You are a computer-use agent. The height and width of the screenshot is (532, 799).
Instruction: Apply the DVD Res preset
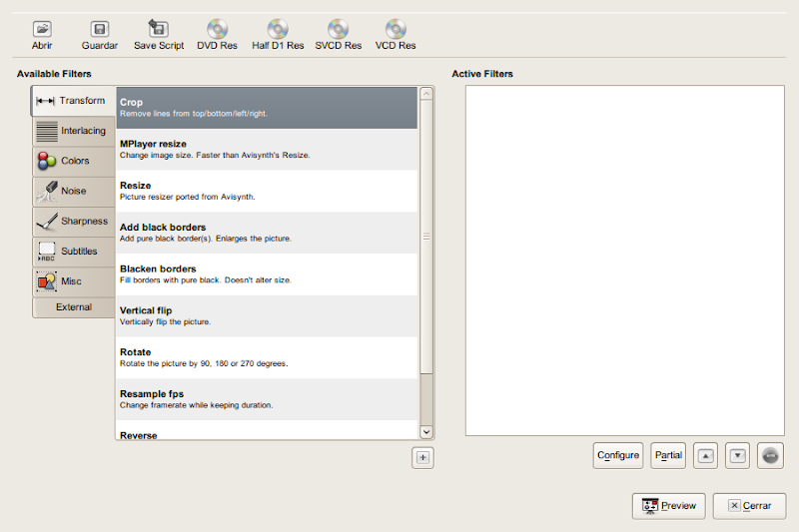click(x=217, y=30)
